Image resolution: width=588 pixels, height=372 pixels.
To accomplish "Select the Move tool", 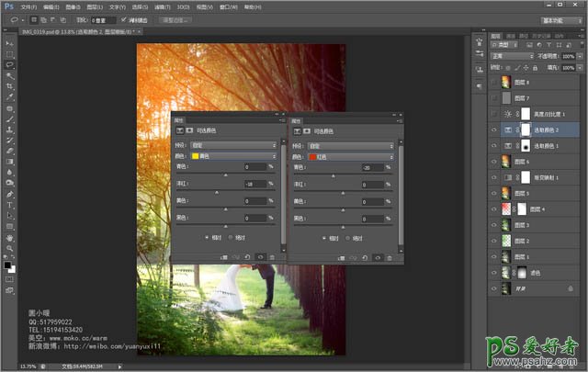I will pos(9,43).
